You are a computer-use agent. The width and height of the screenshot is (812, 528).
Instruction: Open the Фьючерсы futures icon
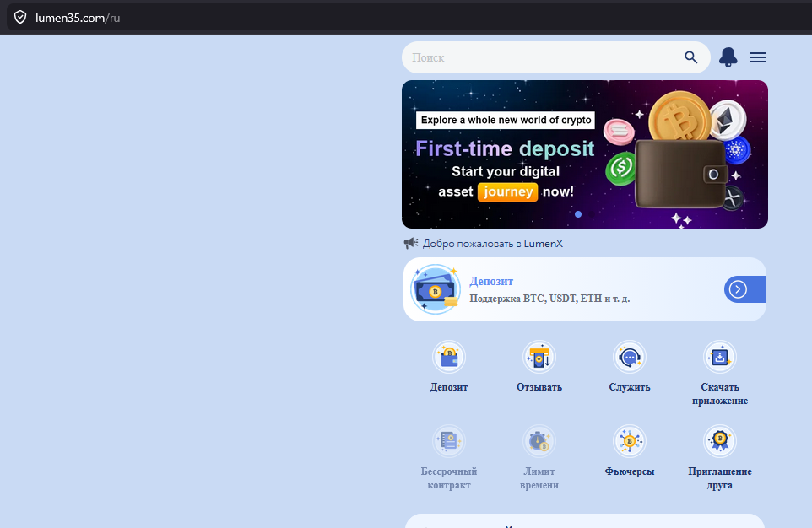tap(629, 441)
